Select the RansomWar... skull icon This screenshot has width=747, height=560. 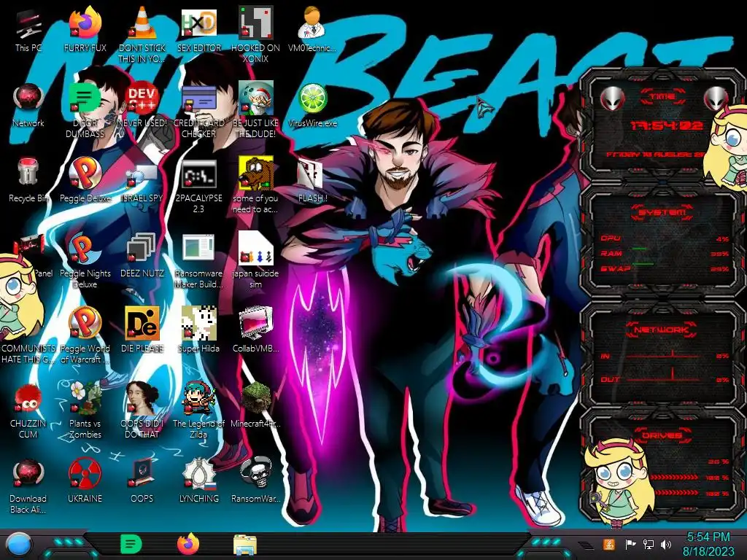255,481
